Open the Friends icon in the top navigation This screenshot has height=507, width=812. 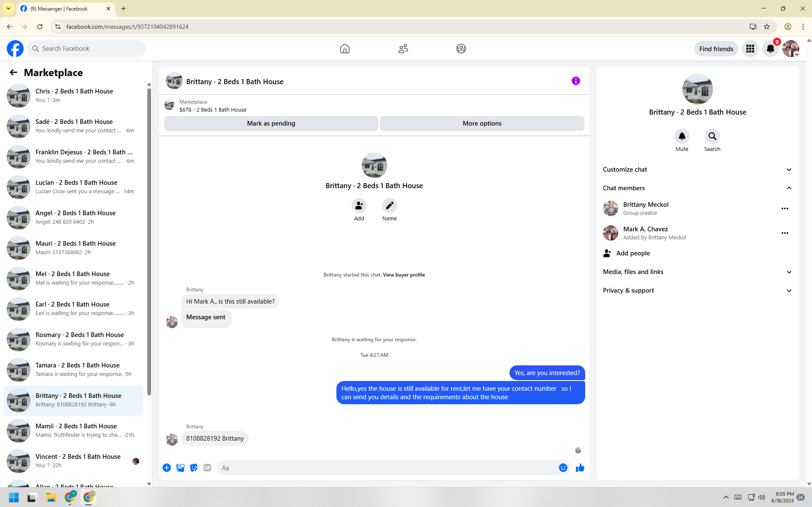click(x=403, y=49)
